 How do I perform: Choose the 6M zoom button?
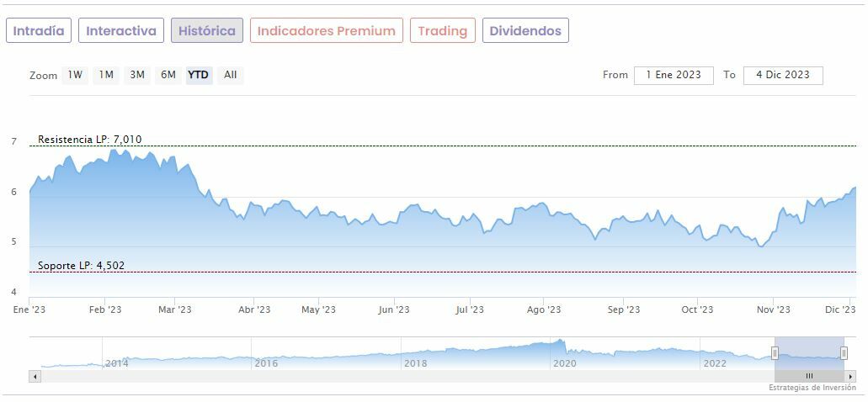click(x=168, y=75)
